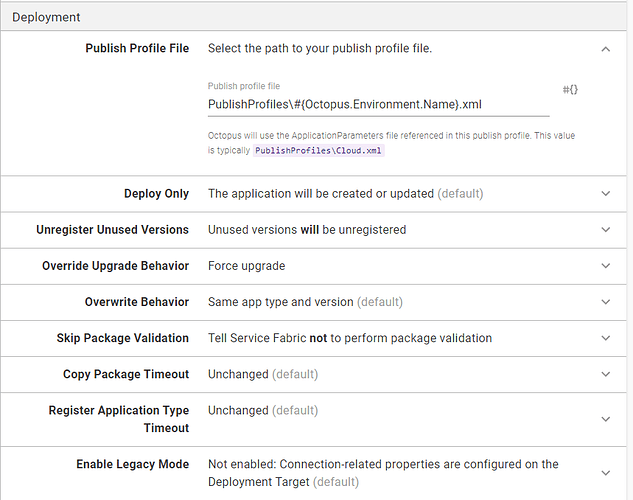Expand the Overwrite Behavior chevron
The width and height of the screenshot is (633, 500).
click(605, 302)
